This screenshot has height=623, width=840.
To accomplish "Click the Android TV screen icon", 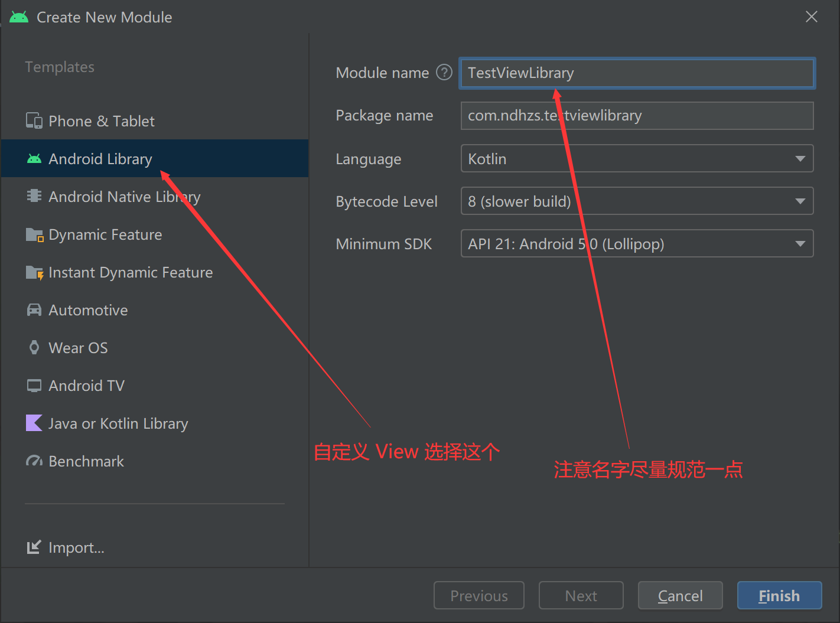I will pyautogui.click(x=34, y=386).
